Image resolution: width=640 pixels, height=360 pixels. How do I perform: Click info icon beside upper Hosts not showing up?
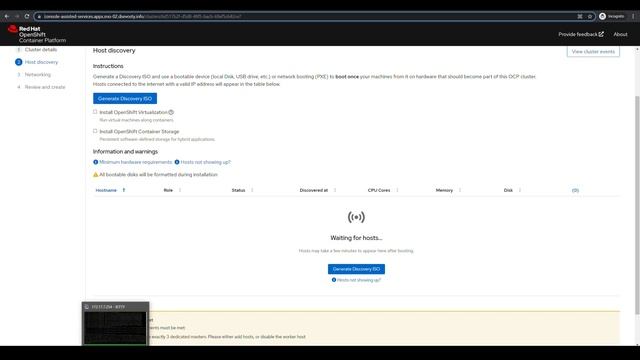pyautogui.click(x=177, y=162)
